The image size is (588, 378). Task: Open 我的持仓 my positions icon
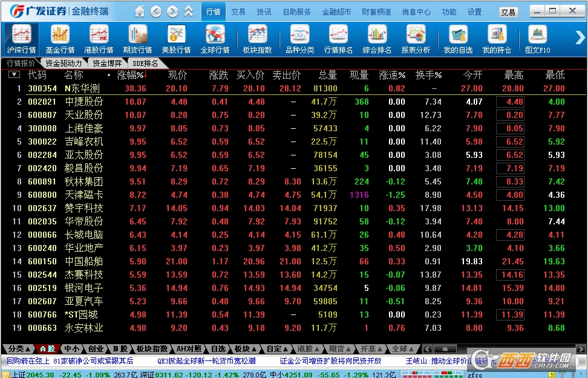tap(497, 39)
